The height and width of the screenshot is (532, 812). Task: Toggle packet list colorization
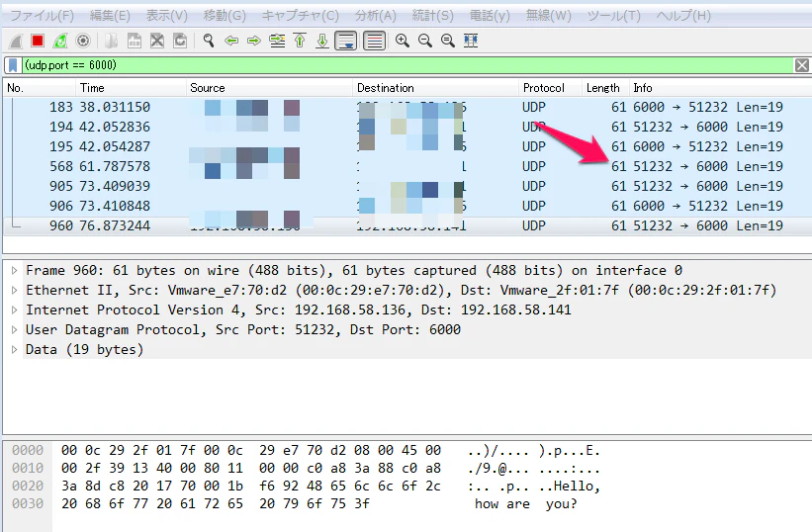click(375, 41)
